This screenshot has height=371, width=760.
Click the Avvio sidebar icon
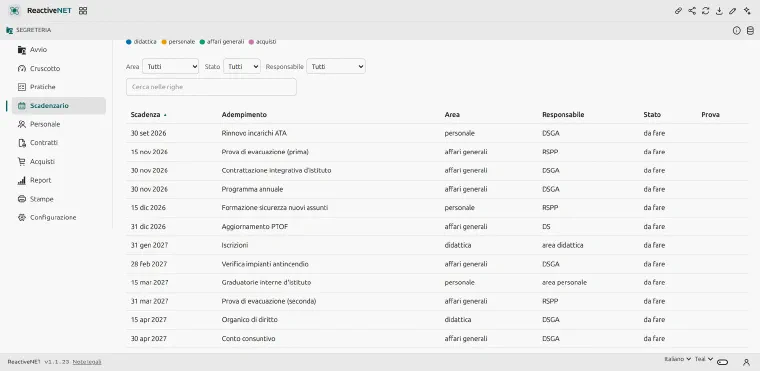pos(21,49)
